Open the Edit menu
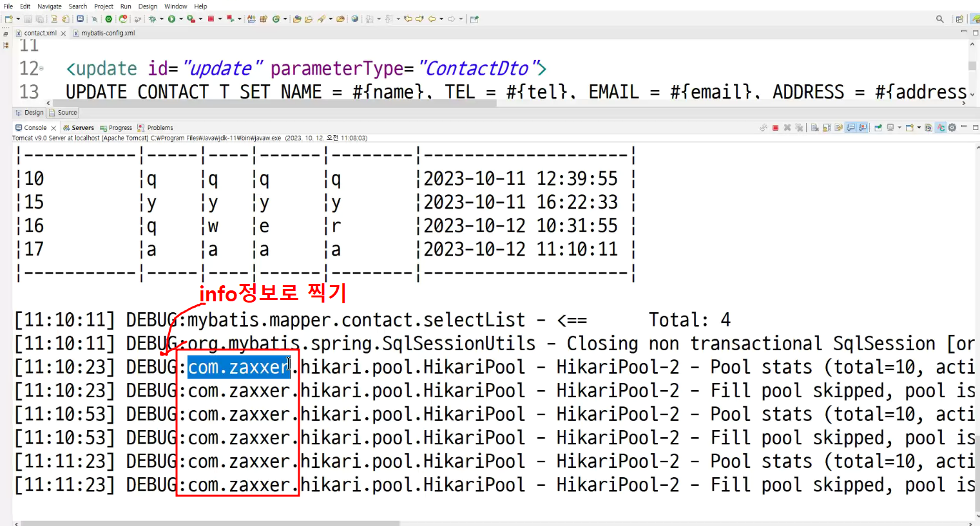The height and width of the screenshot is (526, 980). (25, 6)
